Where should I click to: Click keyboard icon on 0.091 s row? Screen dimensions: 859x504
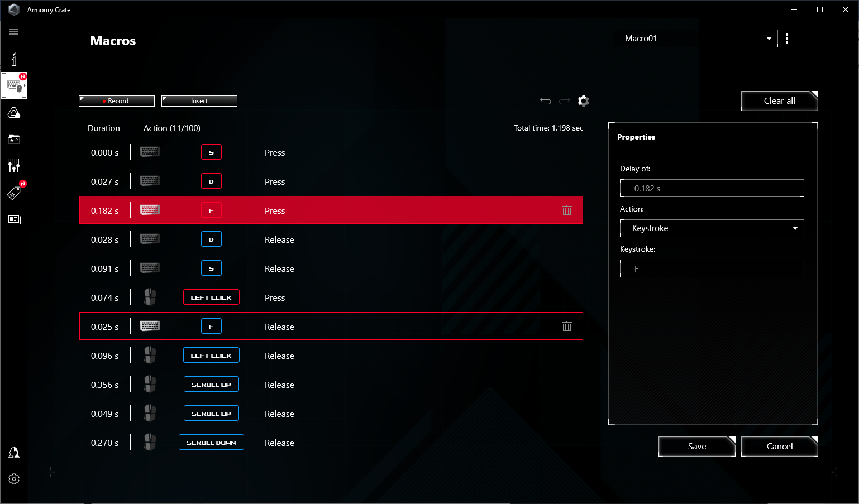150,268
